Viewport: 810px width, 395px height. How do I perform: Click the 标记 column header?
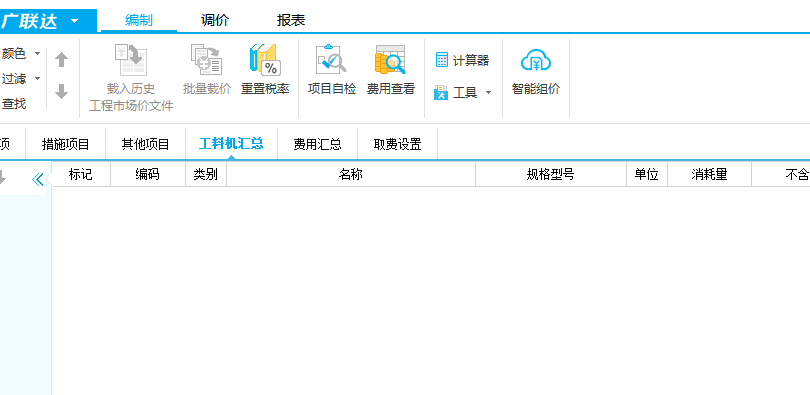81,175
